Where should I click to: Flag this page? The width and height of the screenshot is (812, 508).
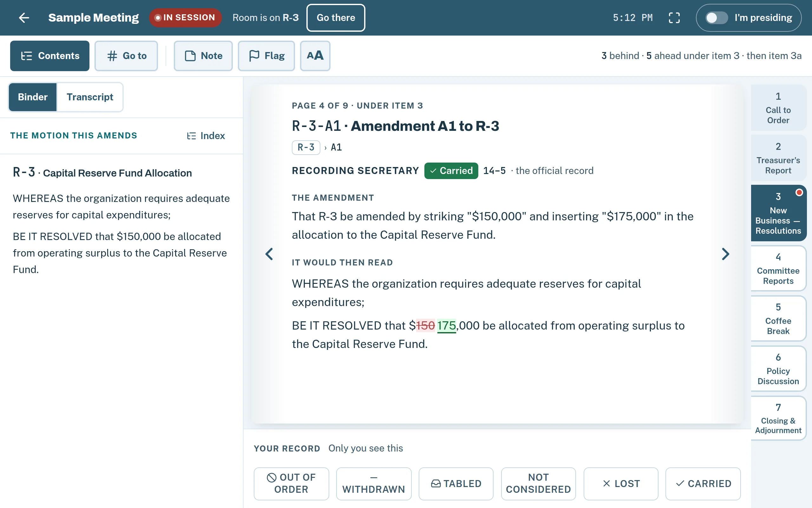(x=266, y=56)
